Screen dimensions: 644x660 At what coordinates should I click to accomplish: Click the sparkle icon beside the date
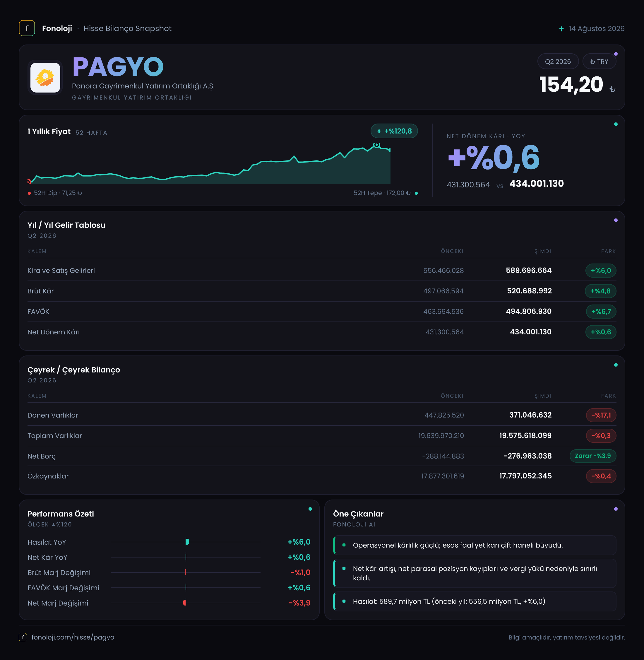tap(561, 29)
